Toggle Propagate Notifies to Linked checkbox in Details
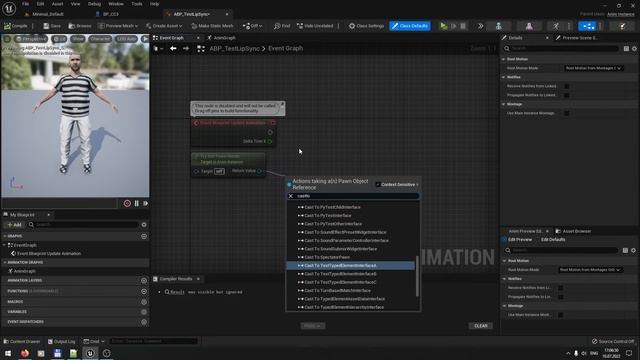 pos(567,95)
